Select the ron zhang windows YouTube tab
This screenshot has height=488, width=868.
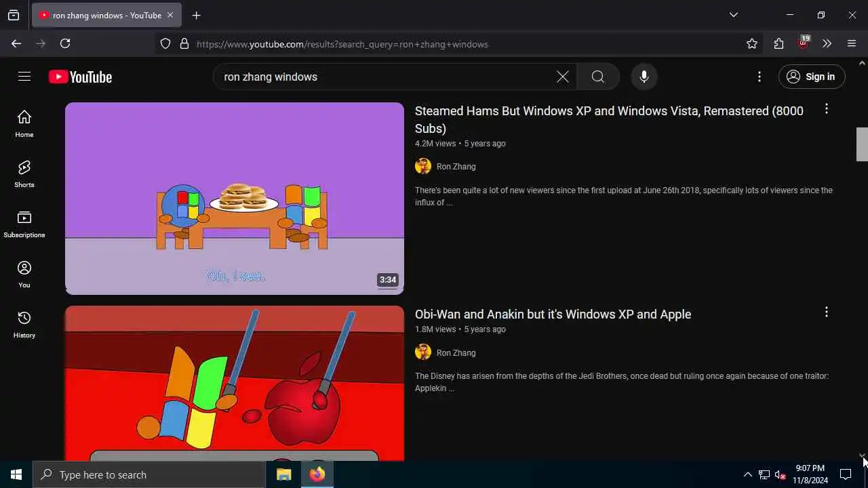coord(106,16)
